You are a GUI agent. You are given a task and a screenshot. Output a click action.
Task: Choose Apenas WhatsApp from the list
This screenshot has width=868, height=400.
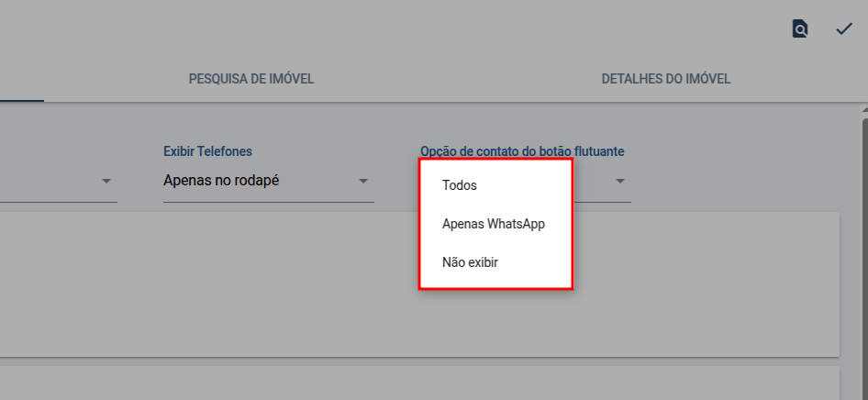495,224
